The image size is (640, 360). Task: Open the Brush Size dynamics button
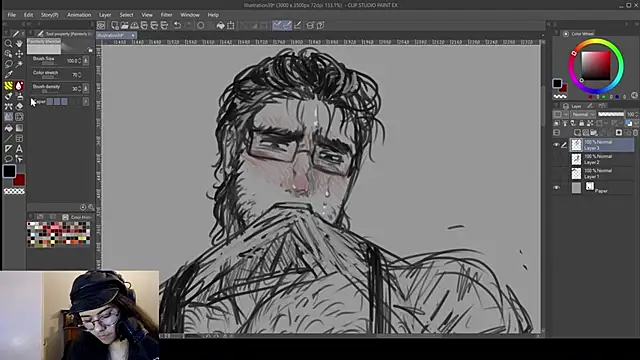click(x=86, y=61)
